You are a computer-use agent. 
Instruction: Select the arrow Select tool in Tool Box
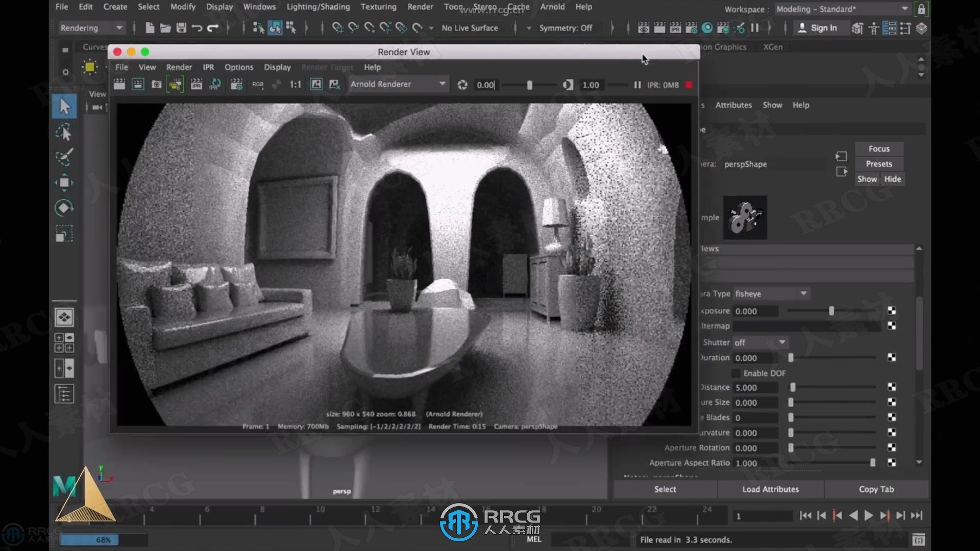pos(64,107)
